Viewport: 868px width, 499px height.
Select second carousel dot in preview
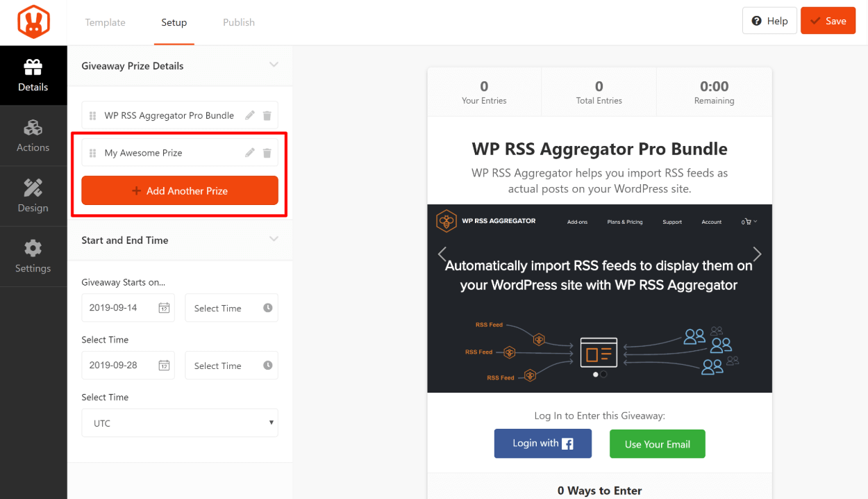coord(603,374)
